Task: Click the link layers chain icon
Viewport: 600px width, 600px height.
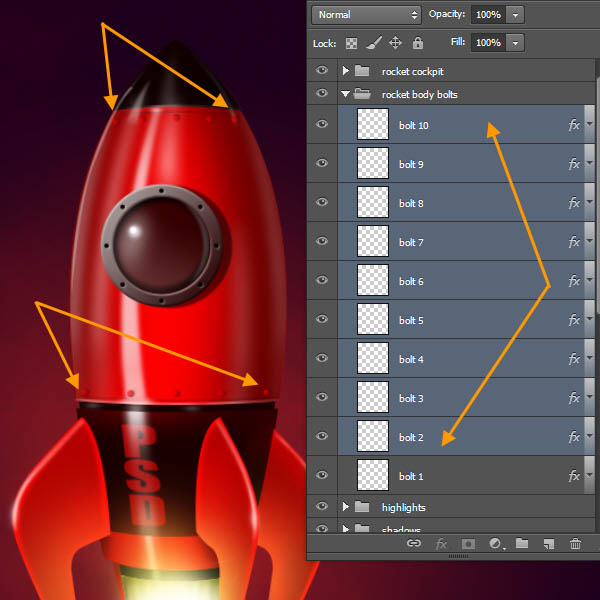Action: [x=413, y=544]
